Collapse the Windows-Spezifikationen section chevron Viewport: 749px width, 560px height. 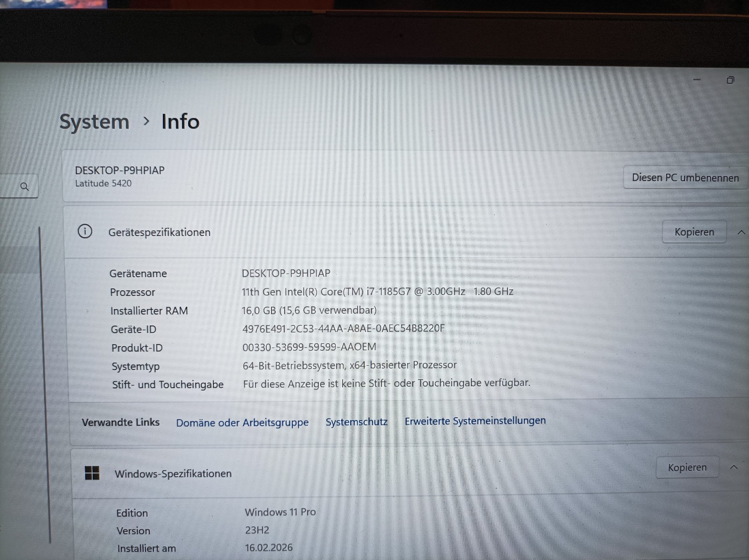[x=734, y=467]
